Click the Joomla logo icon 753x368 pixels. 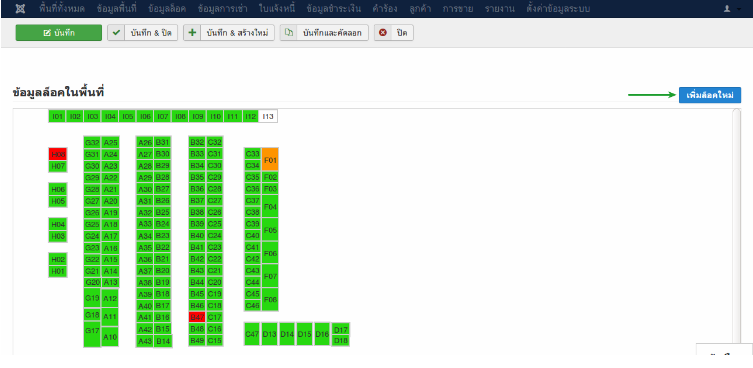[x=20, y=9]
